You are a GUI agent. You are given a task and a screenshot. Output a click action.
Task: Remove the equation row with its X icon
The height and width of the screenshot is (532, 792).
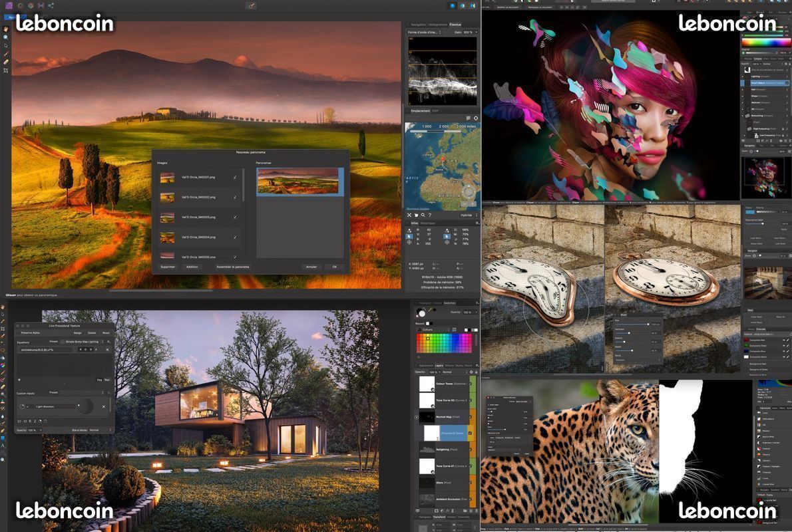pyautogui.click(x=107, y=349)
